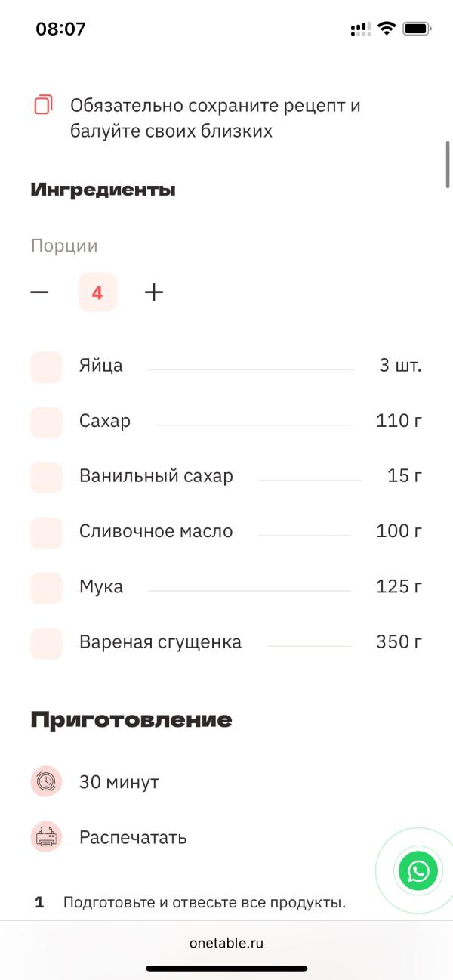The height and width of the screenshot is (980, 453).
Task: Tap the battery indicator icon
Action: (417, 29)
